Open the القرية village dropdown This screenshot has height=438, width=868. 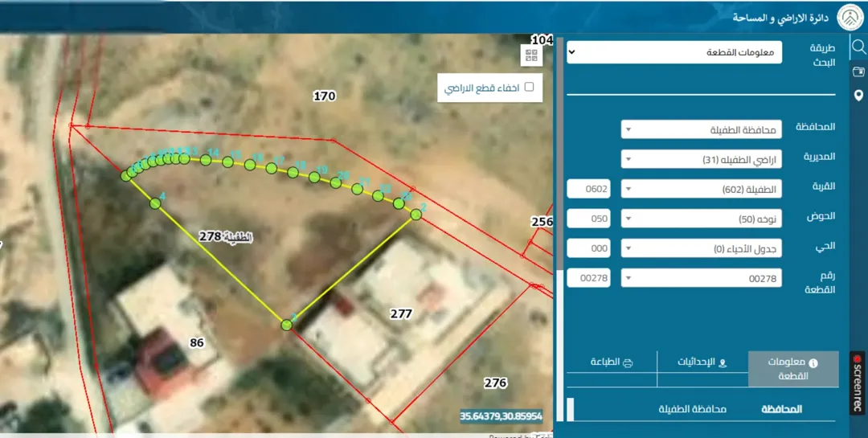(702, 189)
